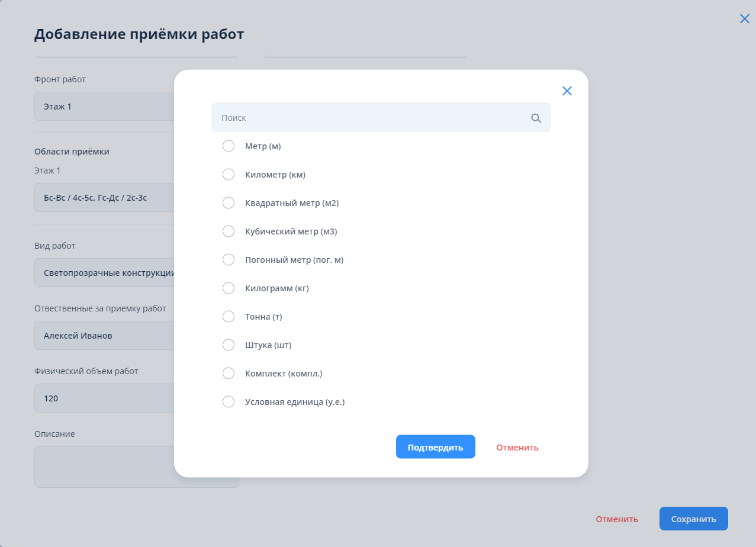Click Отменить next to Сохранить

[617, 519]
